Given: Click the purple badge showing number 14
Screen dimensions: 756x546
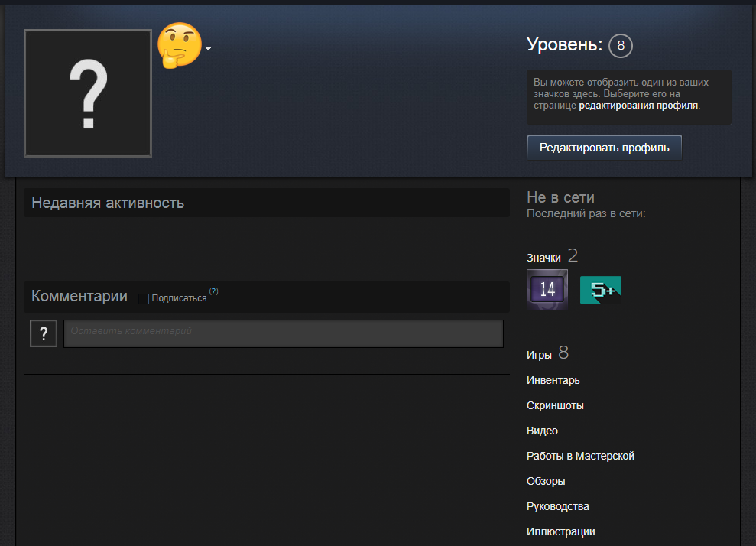Looking at the screenshot, I should [547, 290].
